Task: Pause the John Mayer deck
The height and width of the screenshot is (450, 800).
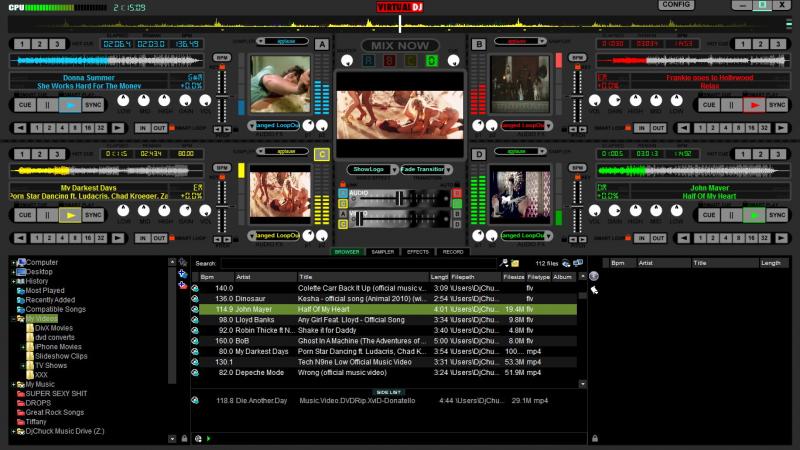Action: [731, 215]
